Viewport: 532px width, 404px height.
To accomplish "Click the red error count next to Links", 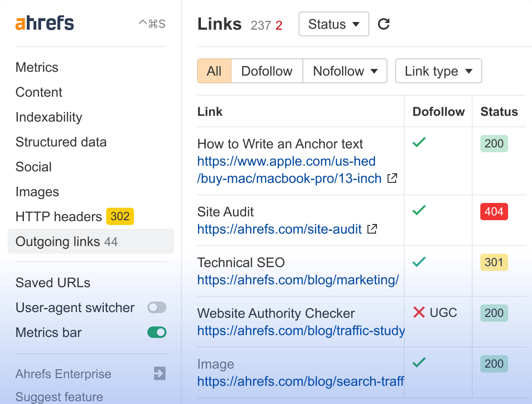I will coord(279,25).
